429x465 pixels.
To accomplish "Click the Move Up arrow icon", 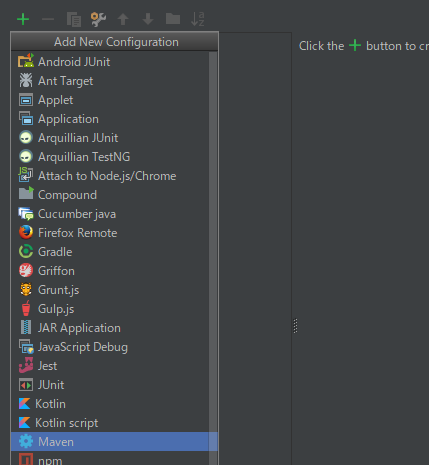I will pos(123,19).
